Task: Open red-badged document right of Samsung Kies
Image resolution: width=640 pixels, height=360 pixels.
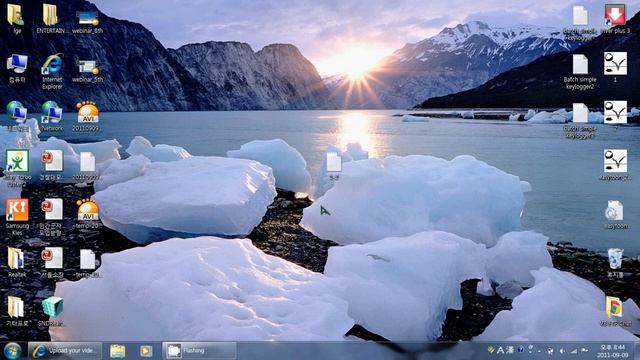Action: (x=52, y=210)
